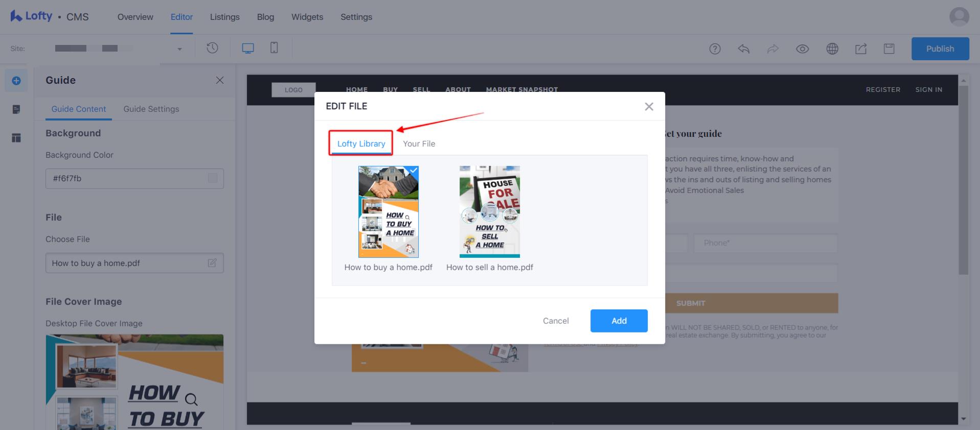Preview the site with eye icon
The height and width of the screenshot is (430, 980).
pos(802,49)
